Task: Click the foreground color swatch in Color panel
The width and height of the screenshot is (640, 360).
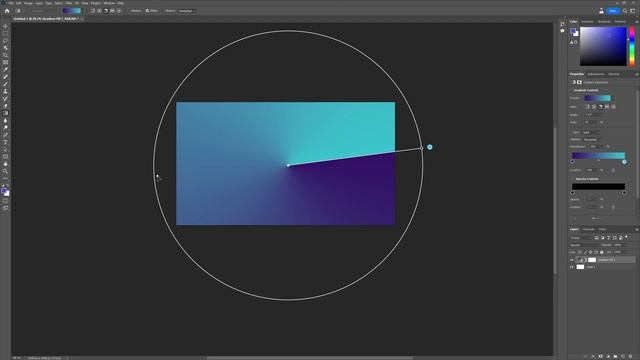Action: click(x=573, y=31)
